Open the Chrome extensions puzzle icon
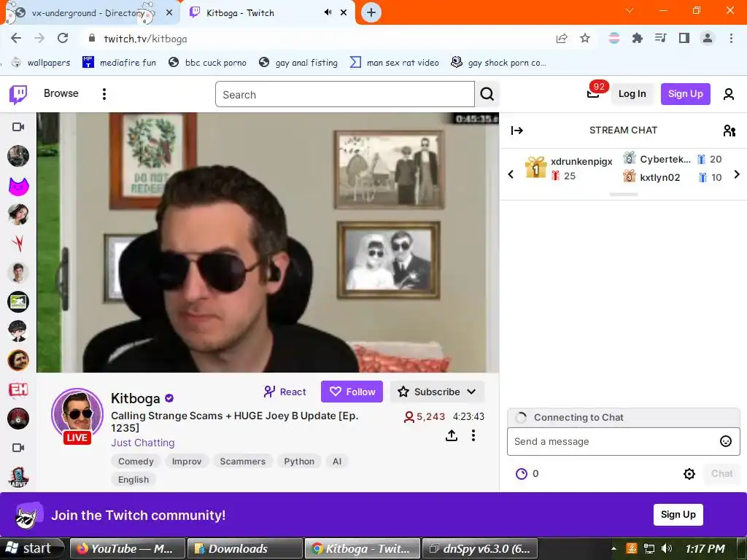The width and height of the screenshot is (747, 560). coord(637,38)
